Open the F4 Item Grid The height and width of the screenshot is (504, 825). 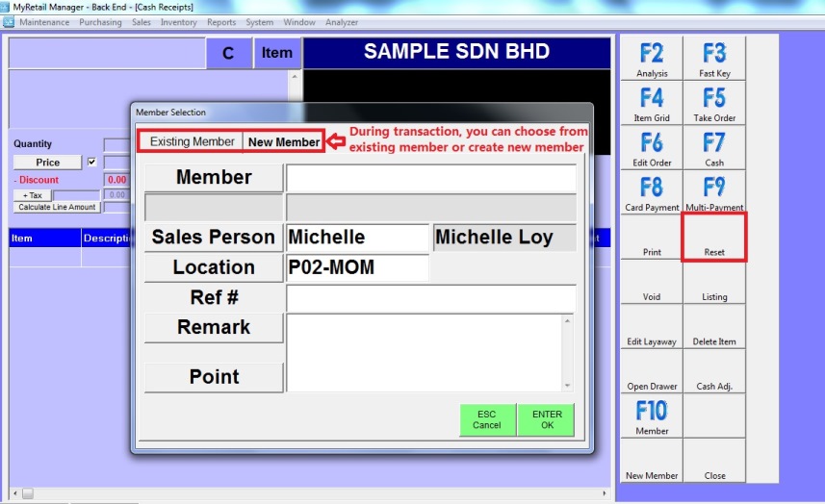pyautogui.click(x=652, y=103)
